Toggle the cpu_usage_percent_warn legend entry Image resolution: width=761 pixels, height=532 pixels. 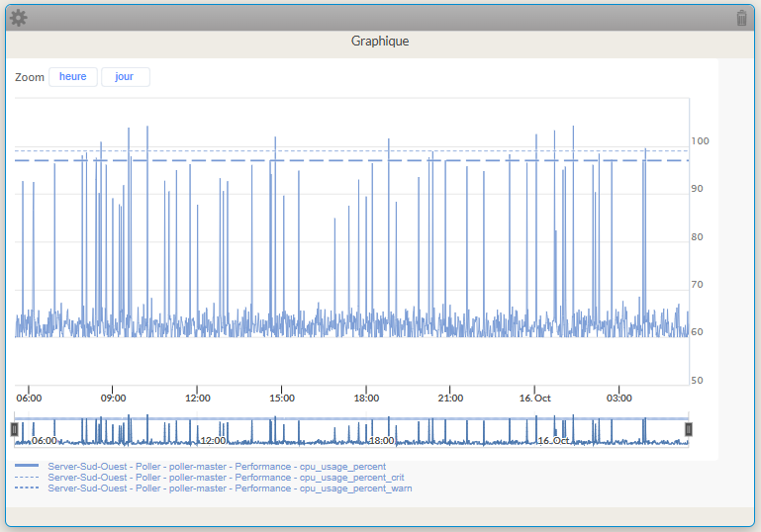(x=230, y=488)
